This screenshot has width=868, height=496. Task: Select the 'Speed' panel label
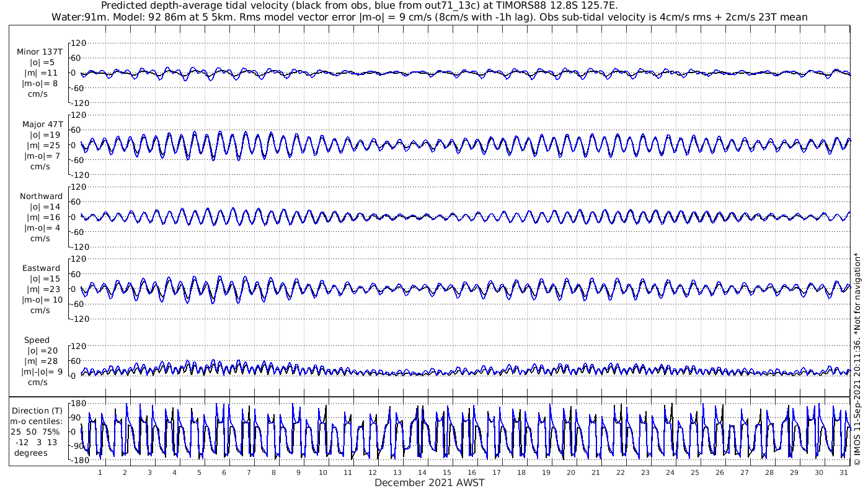tap(37, 340)
